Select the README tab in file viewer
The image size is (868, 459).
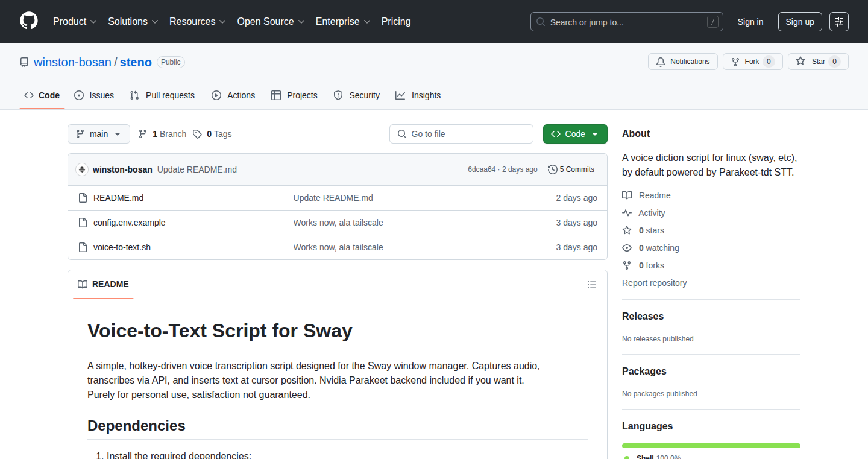pyautogui.click(x=103, y=284)
